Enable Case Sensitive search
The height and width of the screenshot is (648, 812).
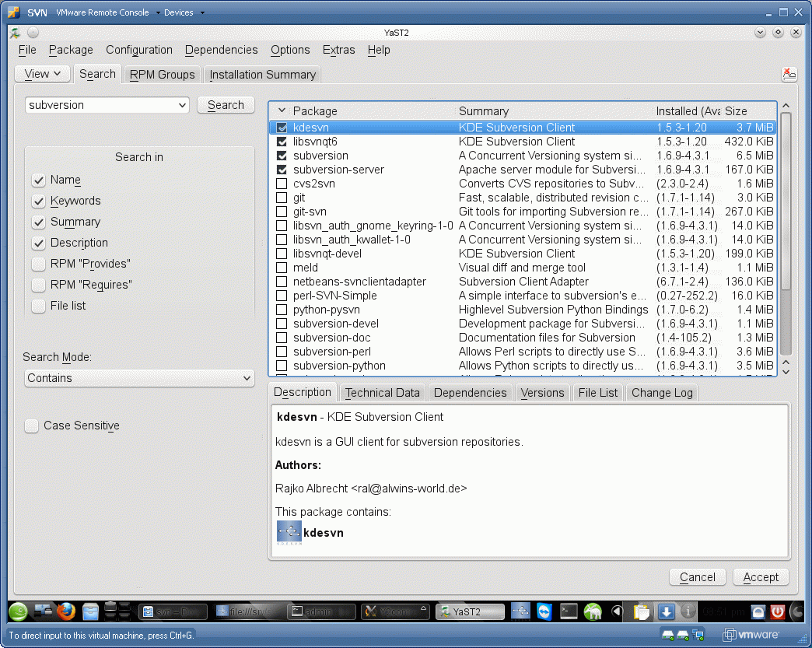point(32,426)
